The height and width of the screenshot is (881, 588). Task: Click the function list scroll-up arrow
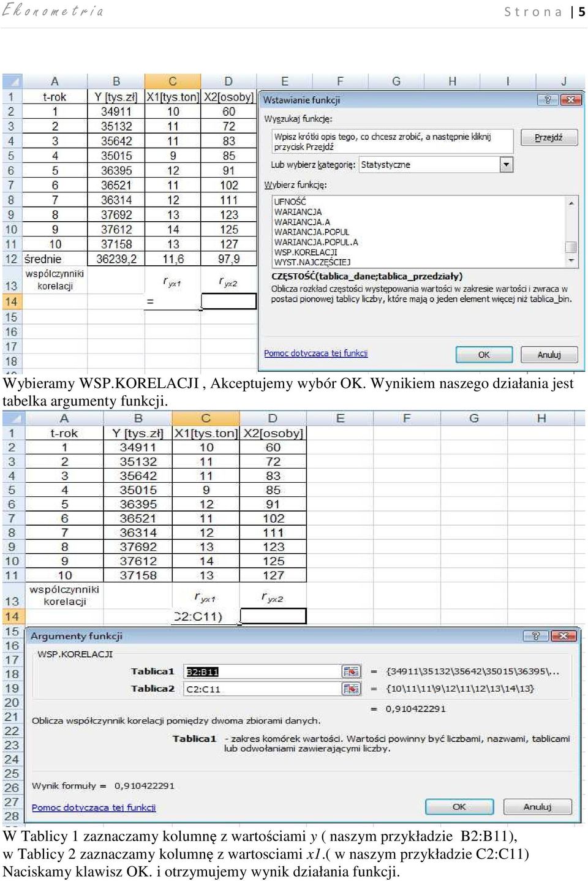[571, 202]
